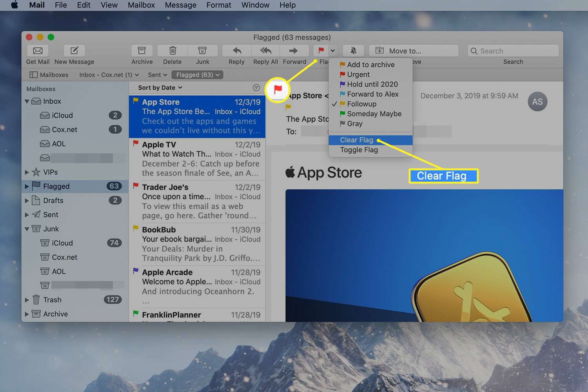Open the Message menu in menu bar
The height and width of the screenshot is (392, 588).
click(180, 5)
